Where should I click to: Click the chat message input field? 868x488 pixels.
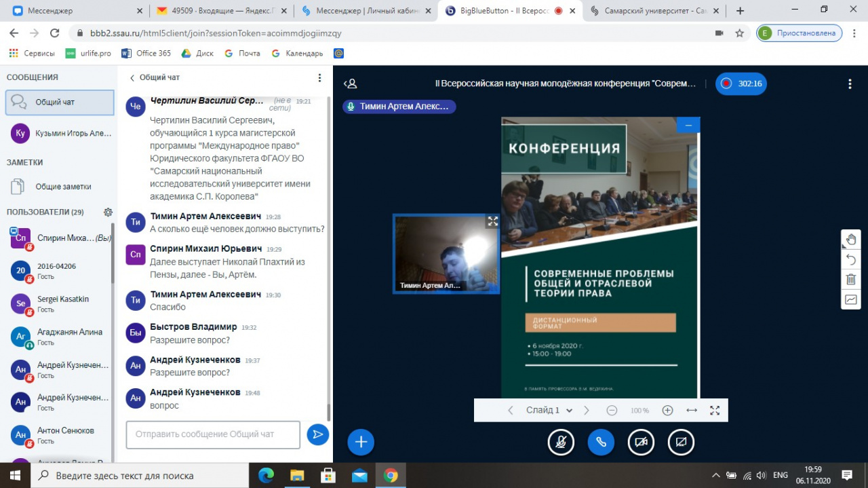[213, 434]
